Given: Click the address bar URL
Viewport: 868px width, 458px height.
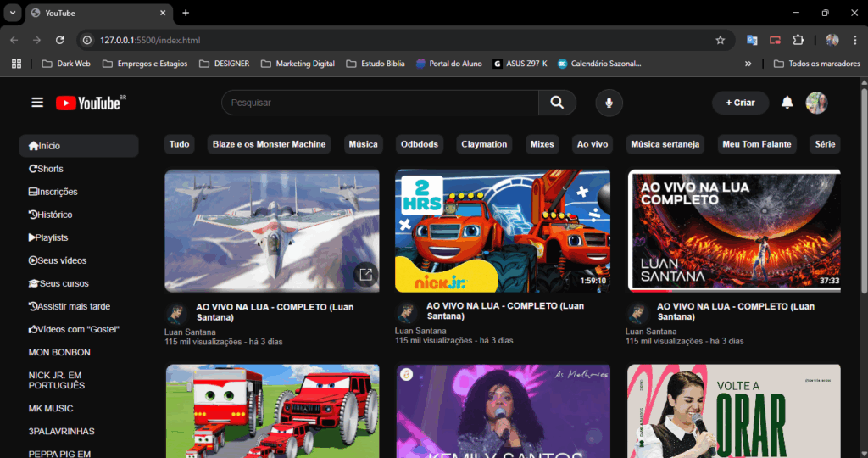Looking at the screenshot, I should point(150,40).
